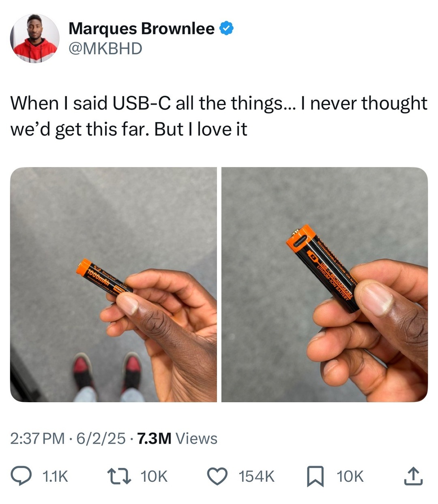Viewport: 438px width, 504px height.
Task: Bookmark the tweet with the bookmark icon
Action: point(315,476)
